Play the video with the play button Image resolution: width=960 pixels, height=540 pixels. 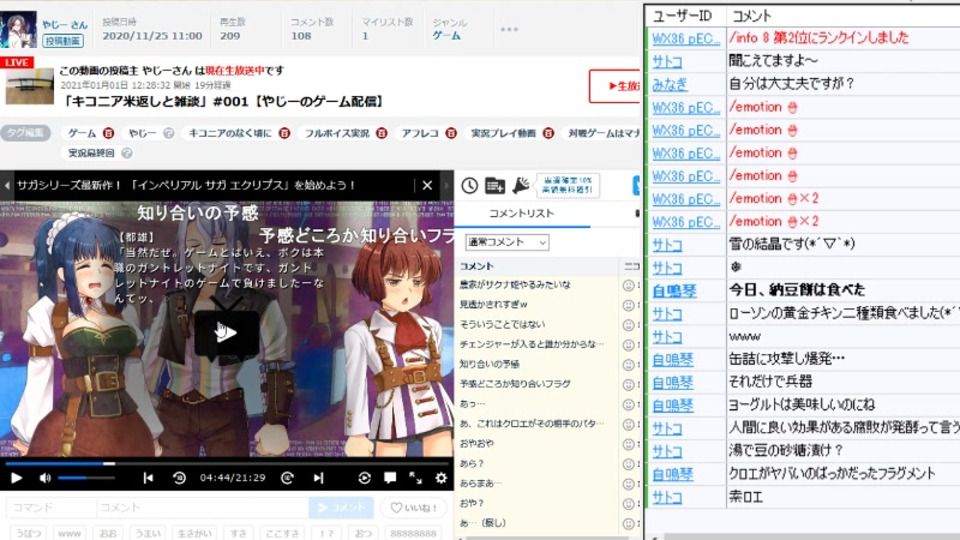16,478
